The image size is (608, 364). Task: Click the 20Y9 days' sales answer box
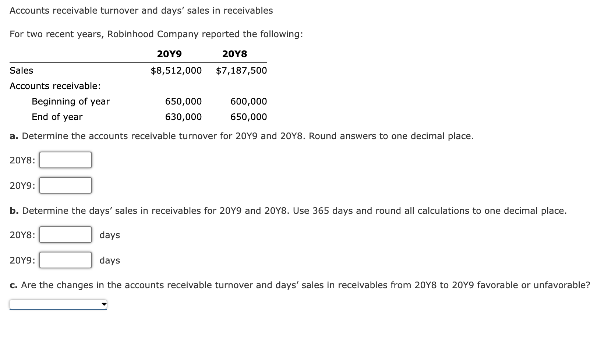[x=65, y=260]
